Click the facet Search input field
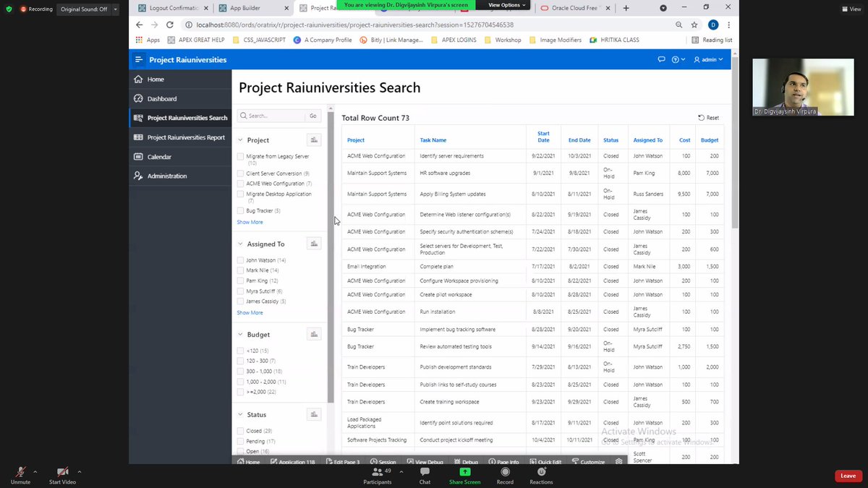Viewport: 868px width, 488px height. point(272,116)
